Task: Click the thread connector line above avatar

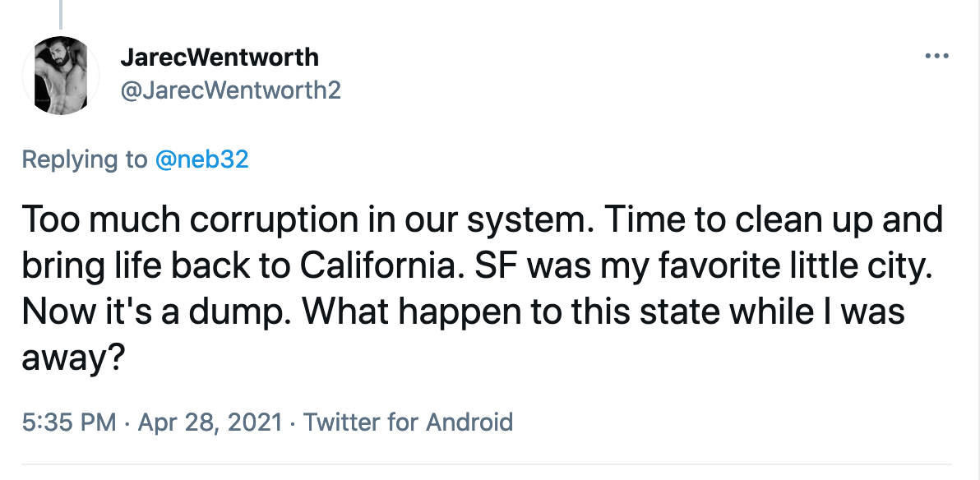Action: coord(61,14)
